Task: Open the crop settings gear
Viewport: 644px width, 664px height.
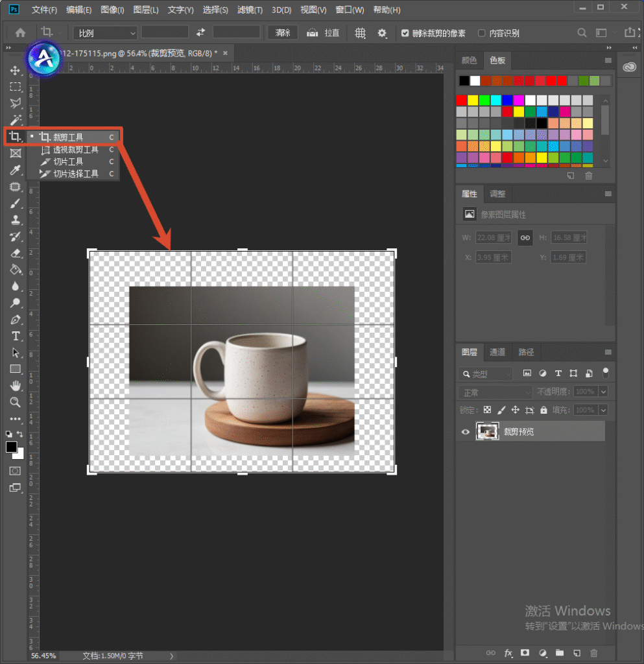Action: (382, 32)
